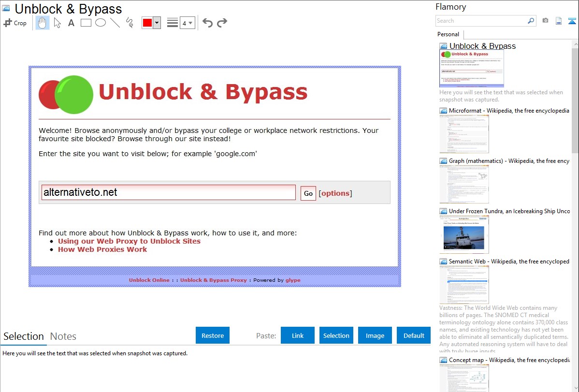Select Graph (mathematics) snapshot thumbnail
This screenshot has width=579, height=392.
click(x=464, y=184)
